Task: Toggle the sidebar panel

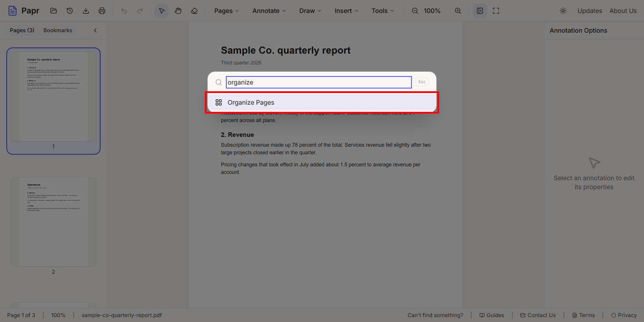Action: pyautogui.click(x=480, y=11)
